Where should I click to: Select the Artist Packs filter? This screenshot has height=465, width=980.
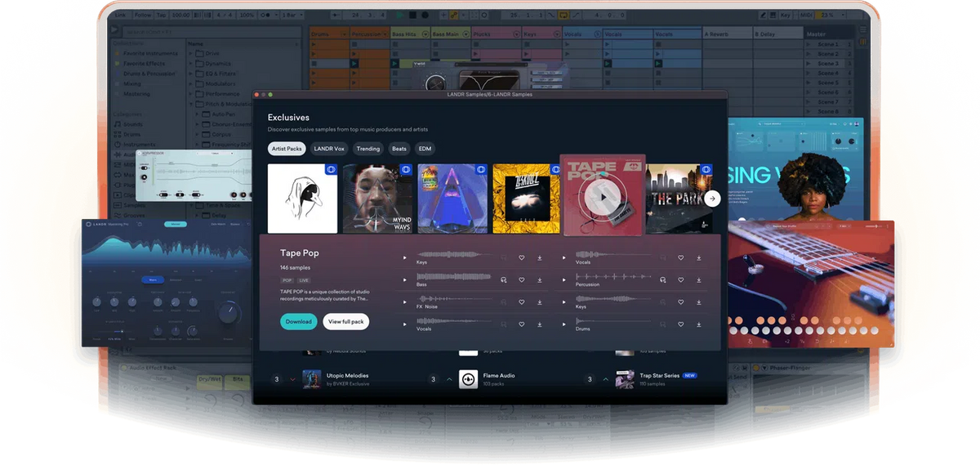287,149
